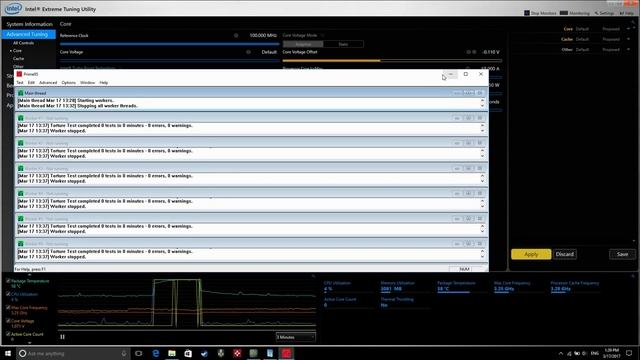
Task: Click Reference Clock info icon
Action: click(236, 36)
